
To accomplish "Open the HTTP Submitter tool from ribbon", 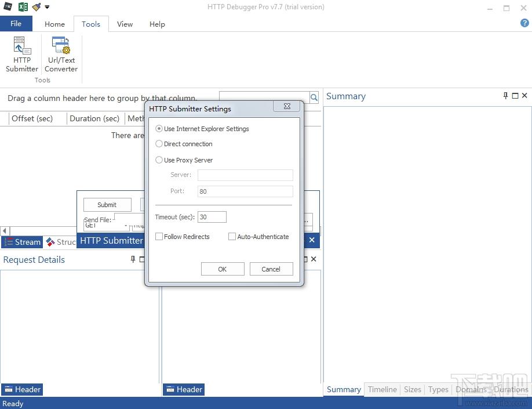I will (22, 55).
